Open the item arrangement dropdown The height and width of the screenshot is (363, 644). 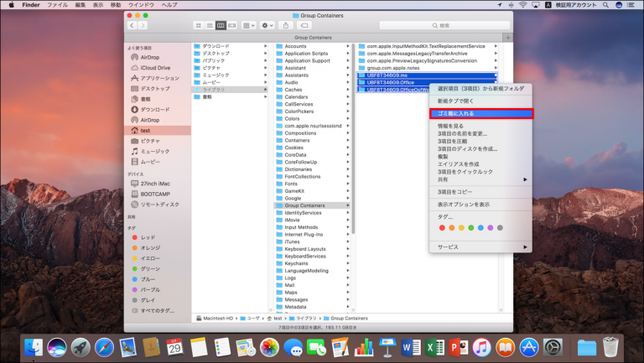[249, 25]
